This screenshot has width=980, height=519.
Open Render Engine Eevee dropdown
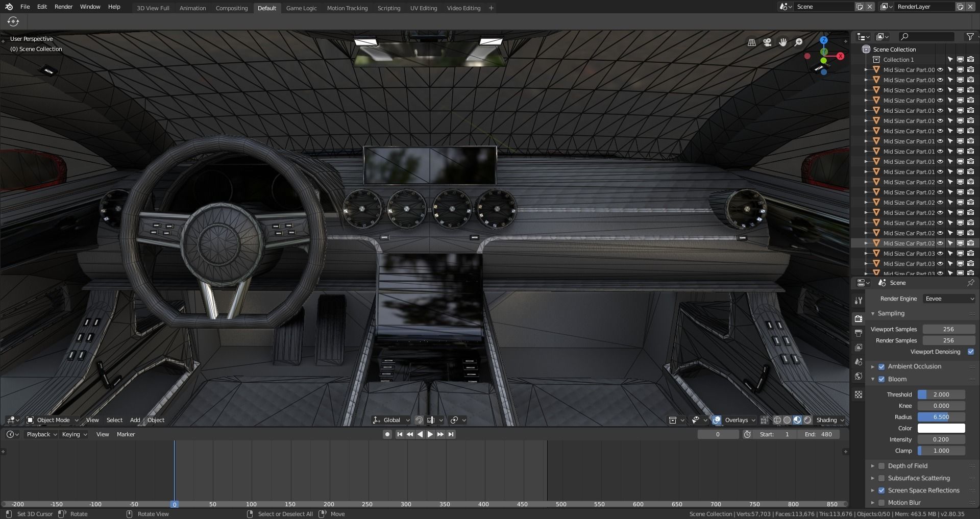[x=949, y=299]
